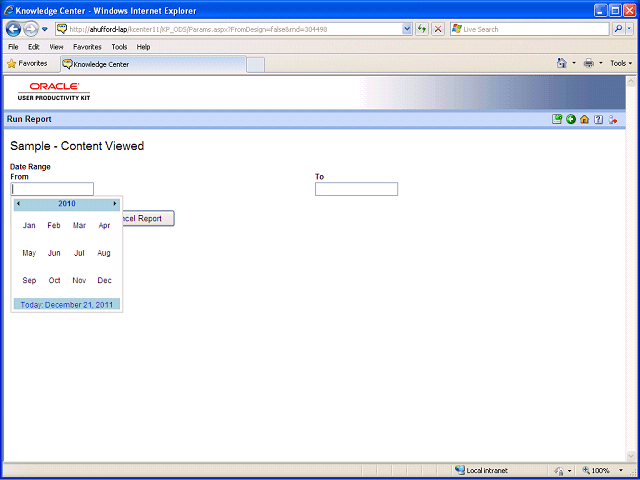Open the help question mark icon
The width and height of the screenshot is (640, 480).
point(598,119)
